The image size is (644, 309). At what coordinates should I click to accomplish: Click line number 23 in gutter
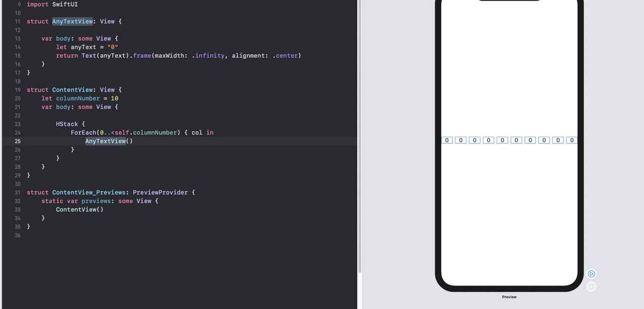coord(18,124)
